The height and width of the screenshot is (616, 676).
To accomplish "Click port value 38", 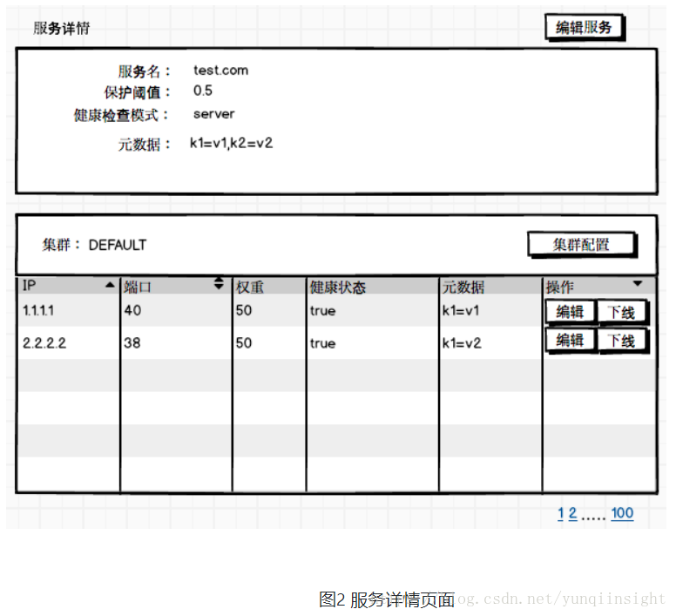I will pyautogui.click(x=132, y=343).
